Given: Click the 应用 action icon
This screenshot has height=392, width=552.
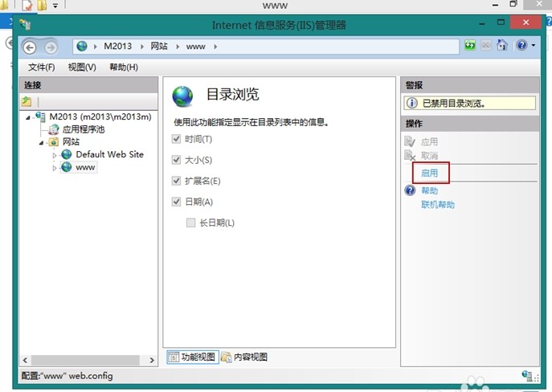Looking at the screenshot, I should pyautogui.click(x=410, y=141).
